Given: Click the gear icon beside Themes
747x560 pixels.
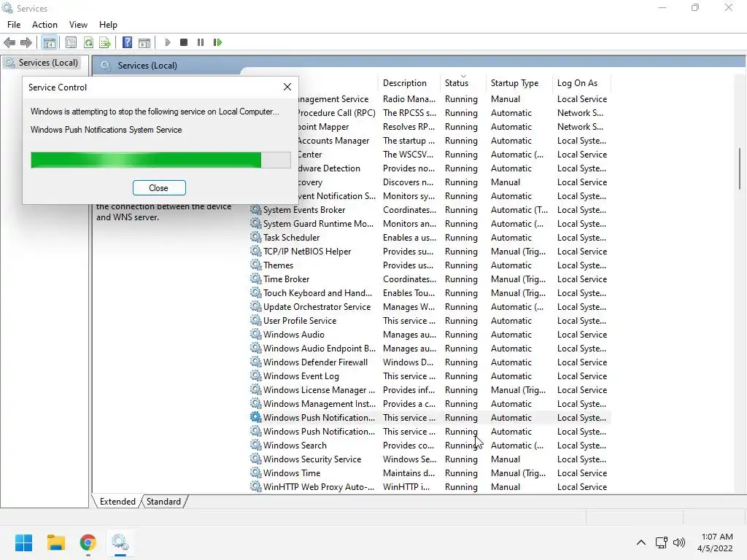Looking at the screenshot, I should pyautogui.click(x=256, y=265).
